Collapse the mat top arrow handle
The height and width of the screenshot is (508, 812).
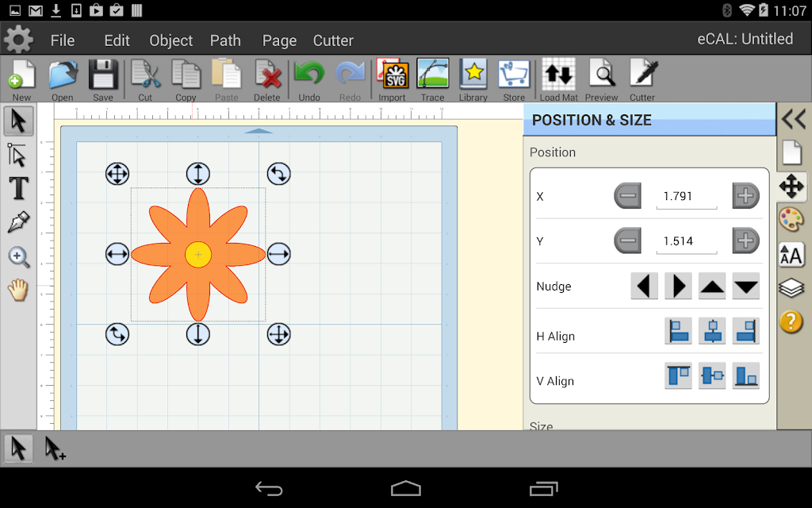click(259, 131)
